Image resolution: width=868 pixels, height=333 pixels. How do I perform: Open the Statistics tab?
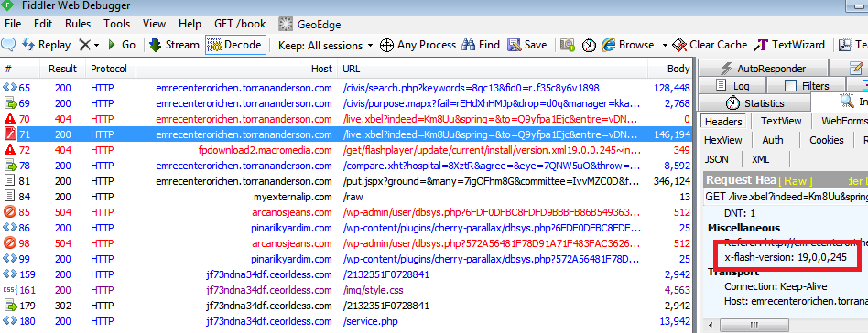(755, 102)
